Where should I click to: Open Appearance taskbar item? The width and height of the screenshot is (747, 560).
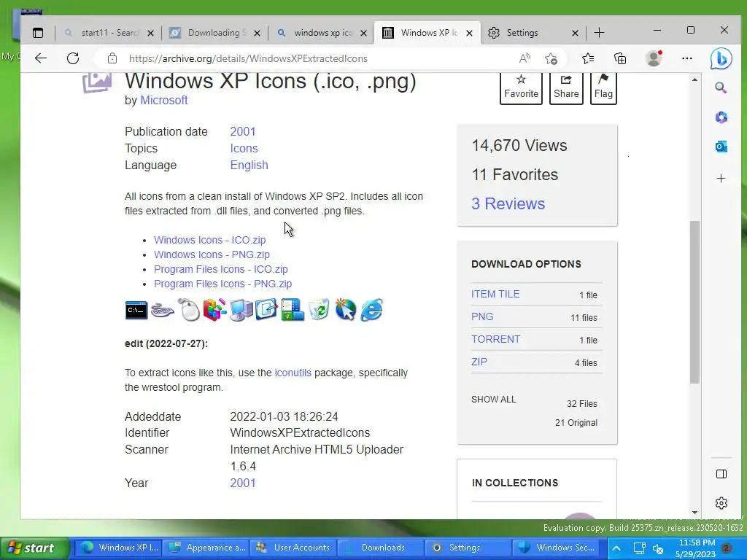point(208,548)
